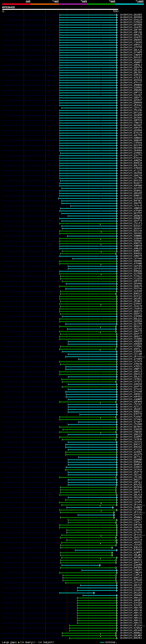The width and height of the screenshot is (146, 644).
Task: Open hit UniRef100_O04119
Action: [x=131, y=20]
